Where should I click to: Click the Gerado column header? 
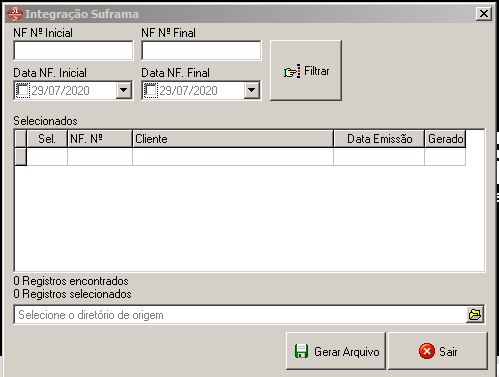[x=445, y=139]
